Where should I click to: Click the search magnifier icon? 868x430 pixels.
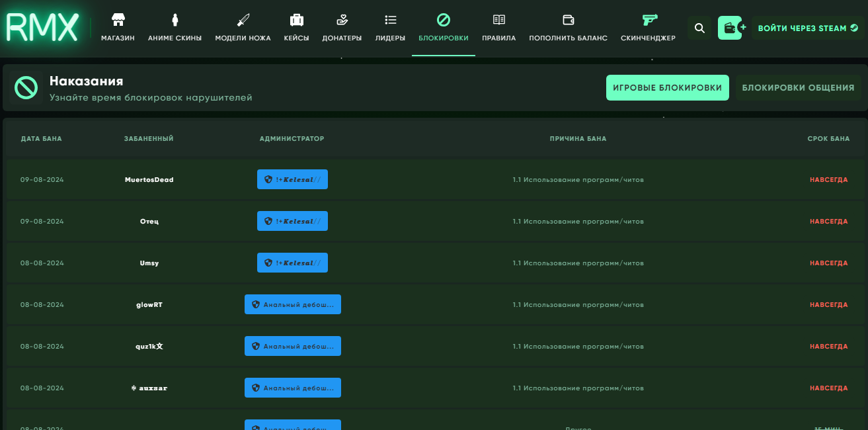699,28
